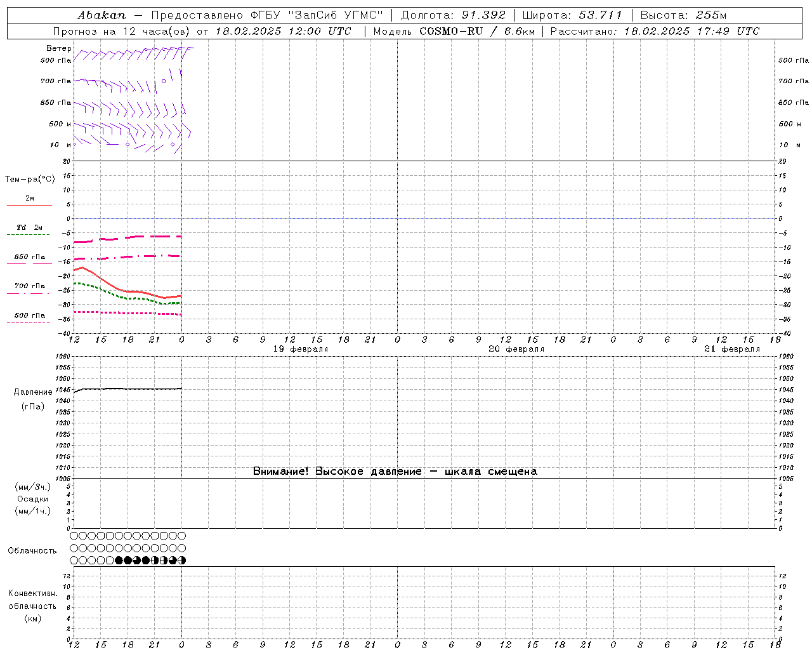Click the 19 февраля date label
This screenshot has width=812, height=650.
tap(301, 349)
